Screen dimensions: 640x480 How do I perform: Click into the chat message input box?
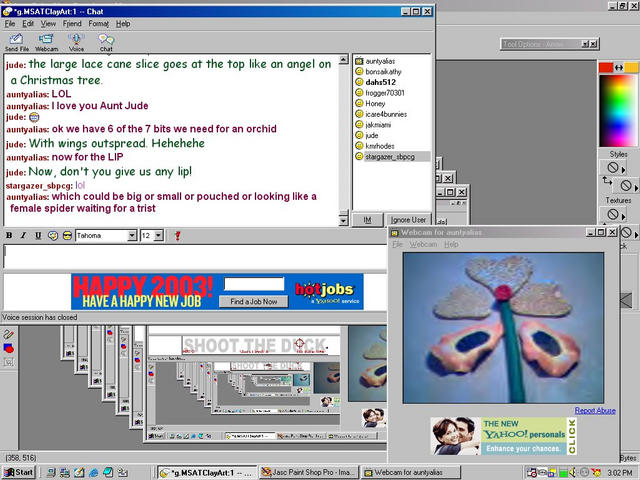[x=195, y=256]
